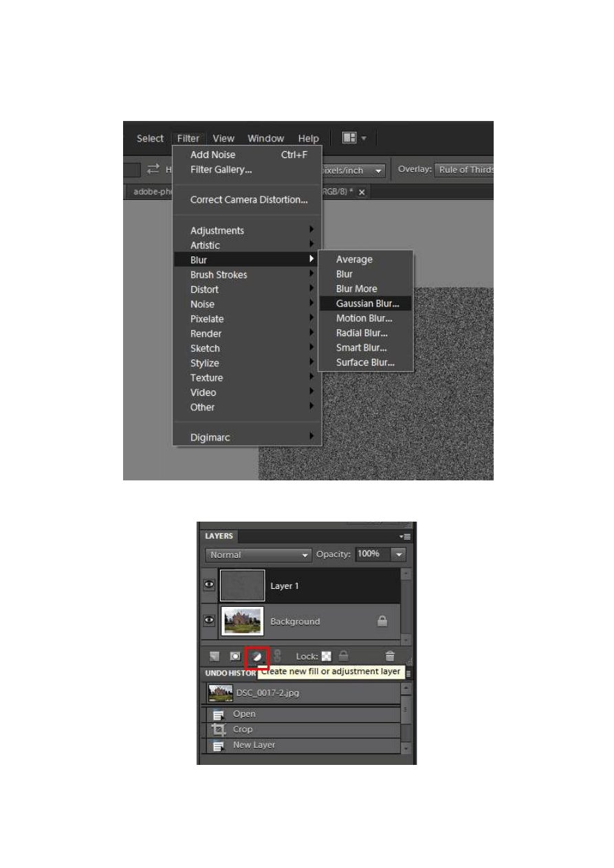Open the Overlay Rule of Thirds dropdown
614x868 pixels.
tap(464, 170)
